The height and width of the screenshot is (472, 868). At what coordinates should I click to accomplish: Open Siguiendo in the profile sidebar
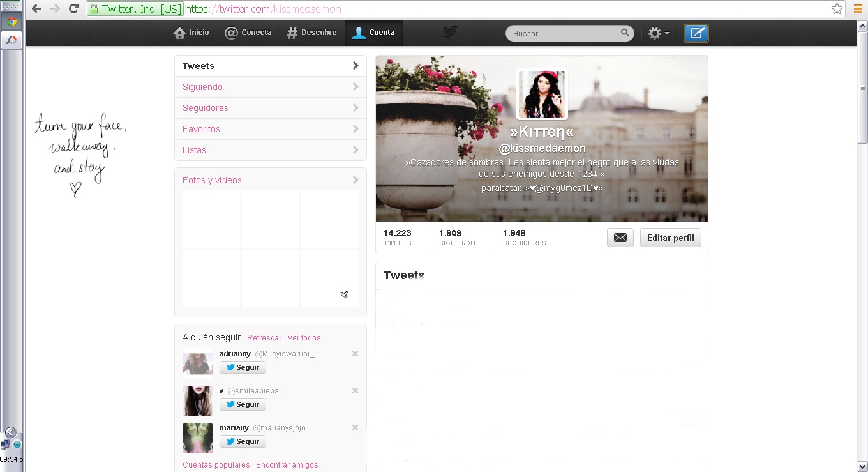click(x=271, y=87)
